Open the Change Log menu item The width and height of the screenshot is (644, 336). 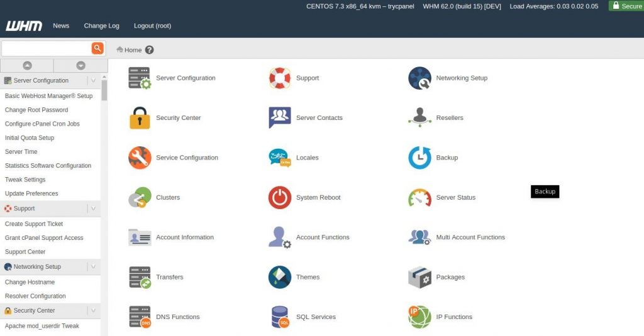(101, 26)
